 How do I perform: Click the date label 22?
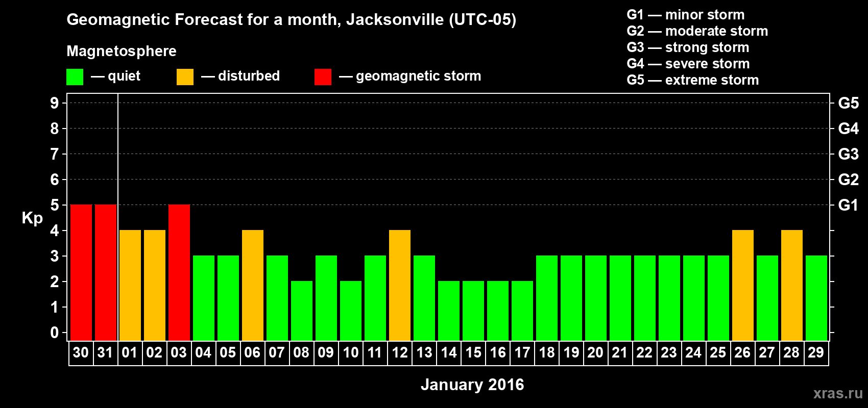point(644,353)
